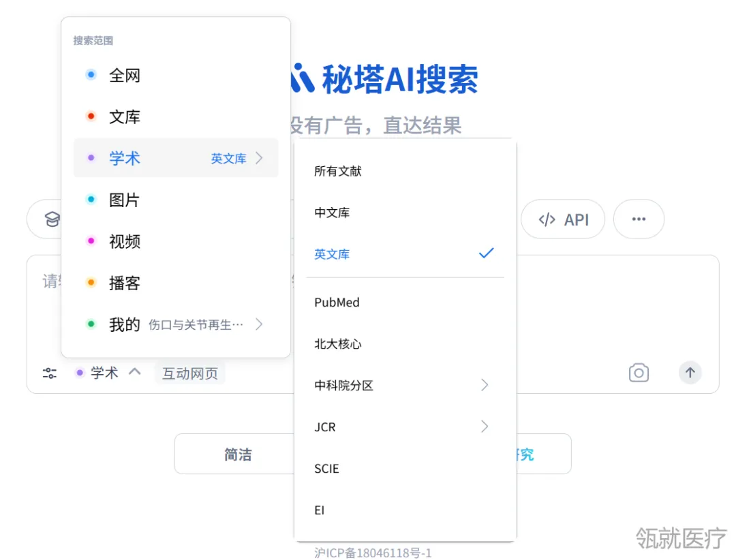736x560 pixels.
Task: Open JCR submenu
Action: click(x=405, y=426)
